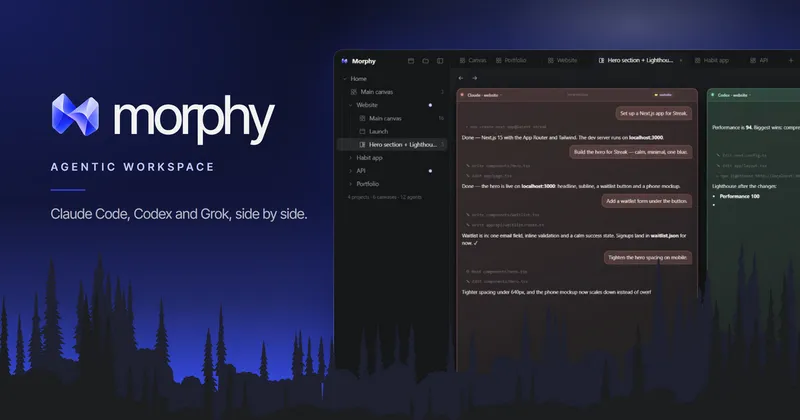Click message 'Build the hero for Streak'
The height and width of the screenshot is (420, 800).
coord(631,152)
